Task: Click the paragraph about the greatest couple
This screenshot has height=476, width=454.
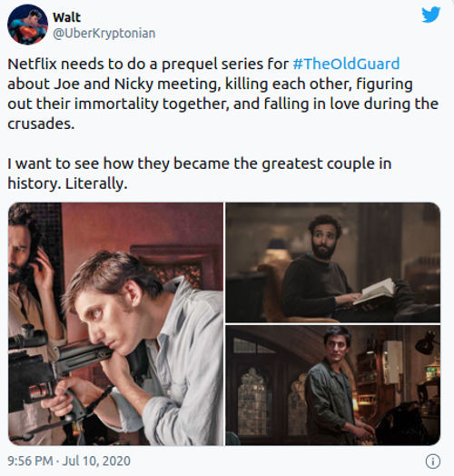Action: point(200,174)
